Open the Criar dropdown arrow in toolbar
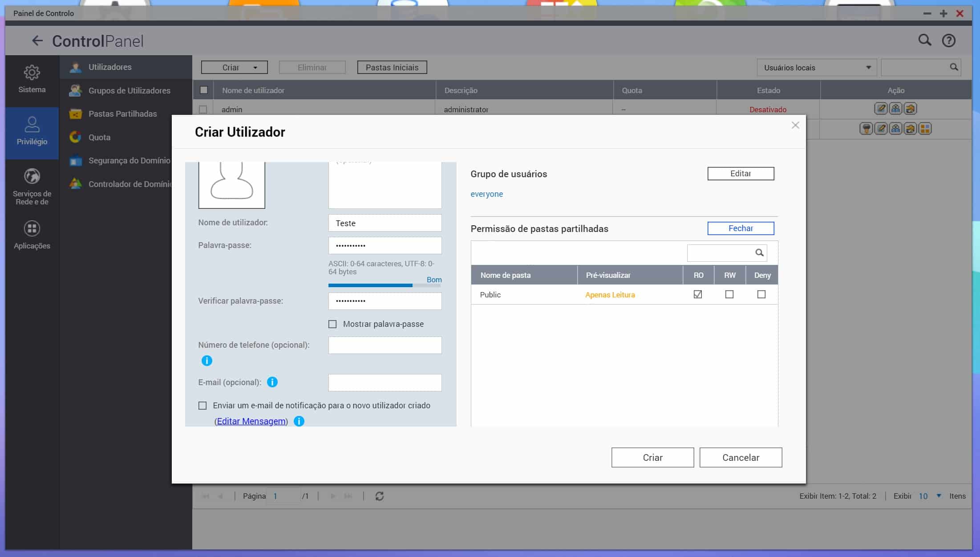Viewport: 980px width, 557px height. tap(255, 68)
